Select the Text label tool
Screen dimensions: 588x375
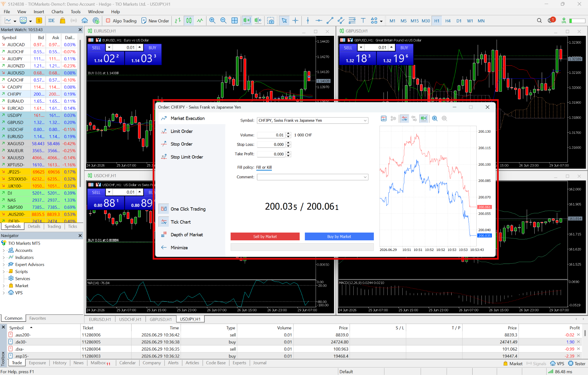[x=363, y=21]
